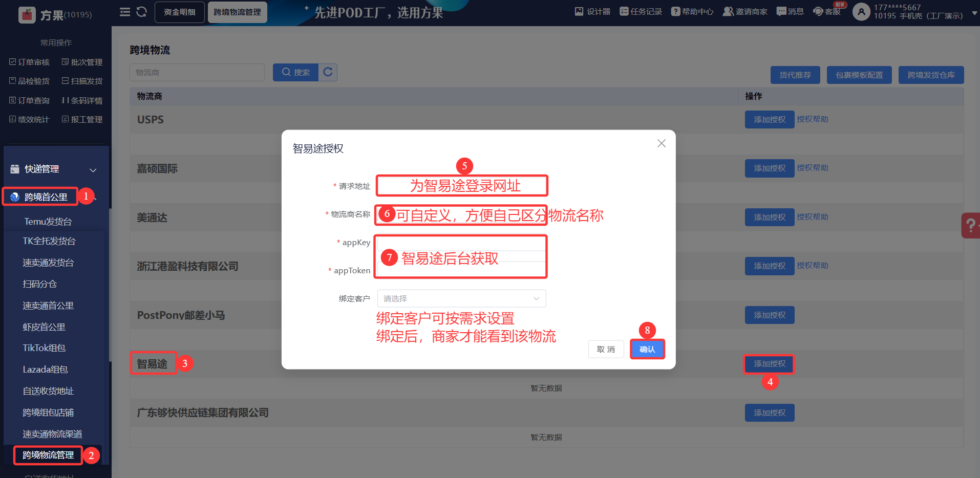Open 跨境发货仓库 cross-border warehouses
Viewport: 980px width, 478px height.
931,75
